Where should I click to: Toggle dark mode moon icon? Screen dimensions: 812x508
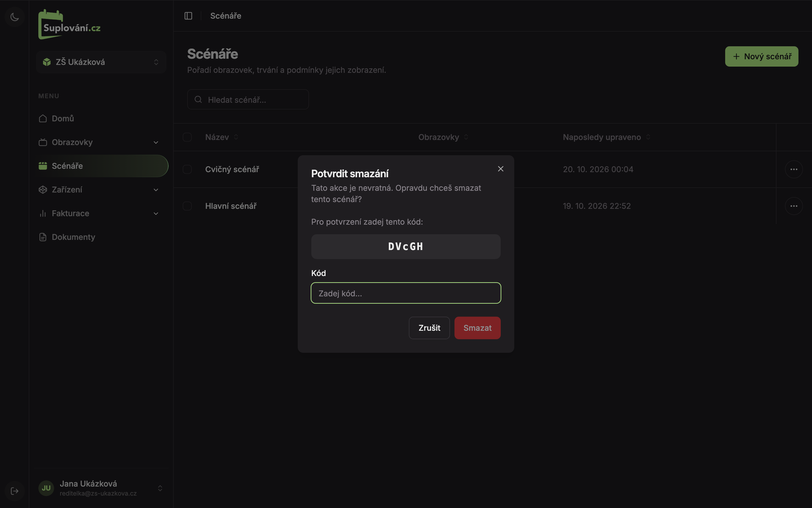point(14,17)
